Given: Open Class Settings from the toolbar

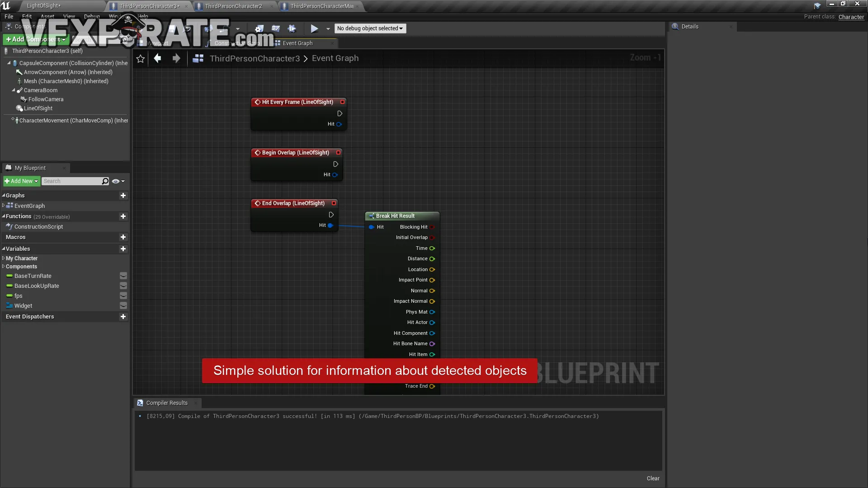Looking at the screenshot, I should tap(259, 28).
